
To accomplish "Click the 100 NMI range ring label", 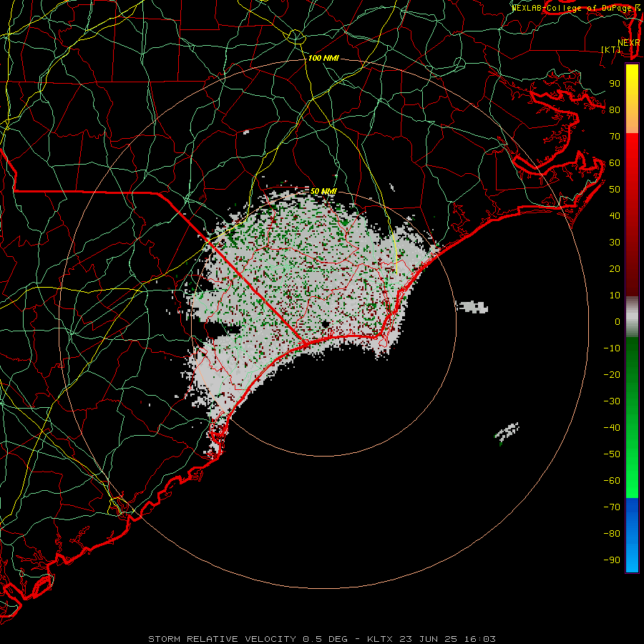I will pyautogui.click(x=323, y=59).
